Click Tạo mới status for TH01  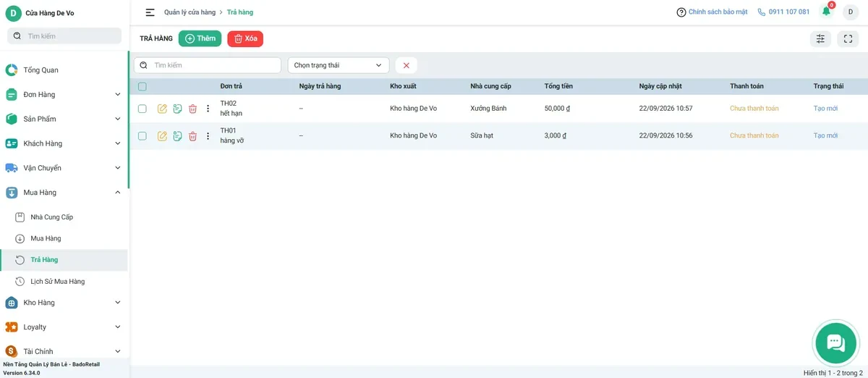tap(825, 136)
